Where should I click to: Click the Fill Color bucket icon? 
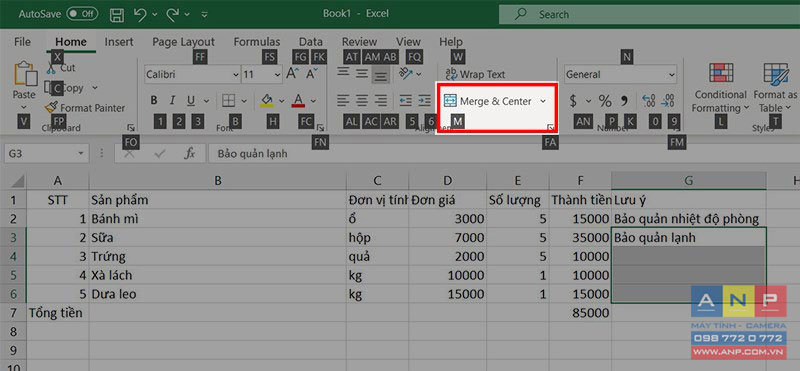[x=266, y=101]
